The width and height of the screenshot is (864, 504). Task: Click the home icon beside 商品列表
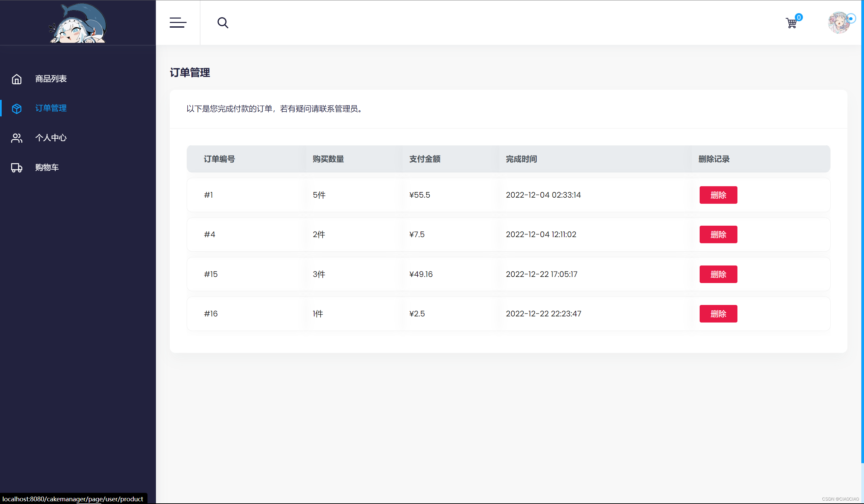pyautogui.click(x=17, y=79)
